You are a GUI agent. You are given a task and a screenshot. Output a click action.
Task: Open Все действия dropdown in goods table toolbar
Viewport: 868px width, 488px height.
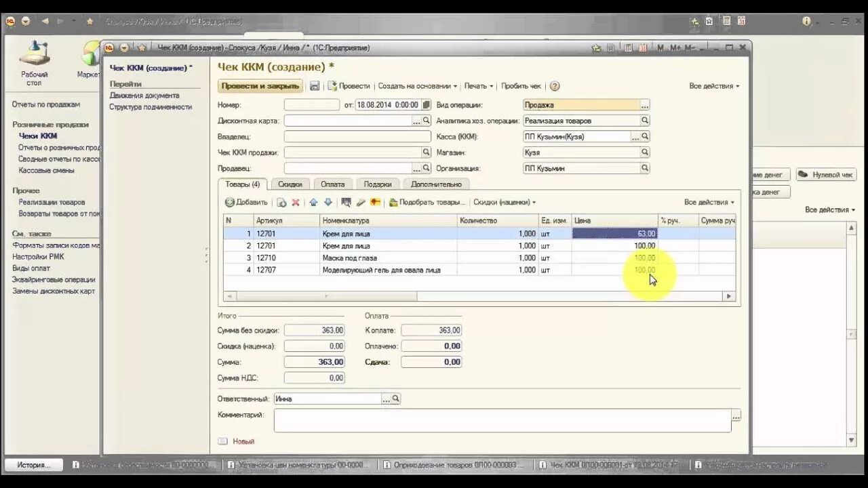click(709, 202)
